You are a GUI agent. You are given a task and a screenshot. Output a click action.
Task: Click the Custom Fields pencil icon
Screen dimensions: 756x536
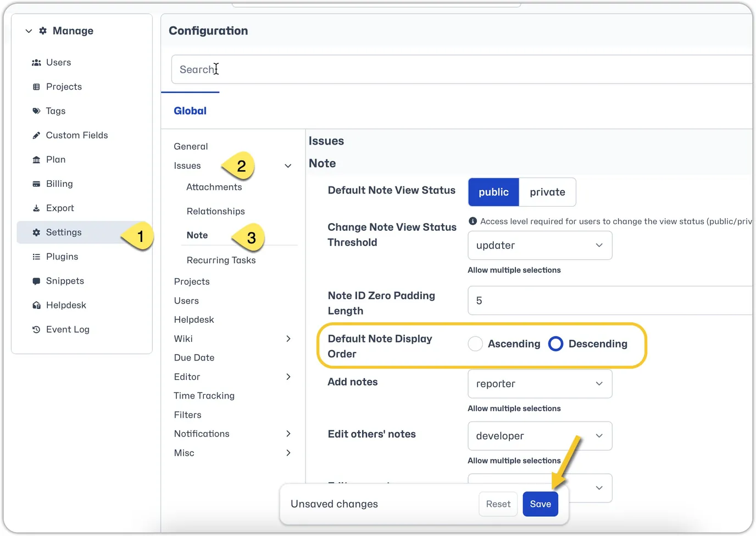click(x=36, y=135)
